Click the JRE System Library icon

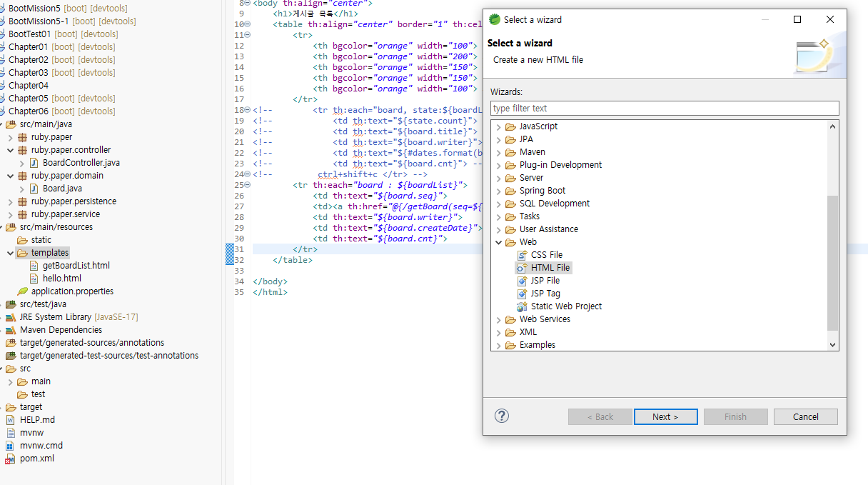[x=10, y=317]
